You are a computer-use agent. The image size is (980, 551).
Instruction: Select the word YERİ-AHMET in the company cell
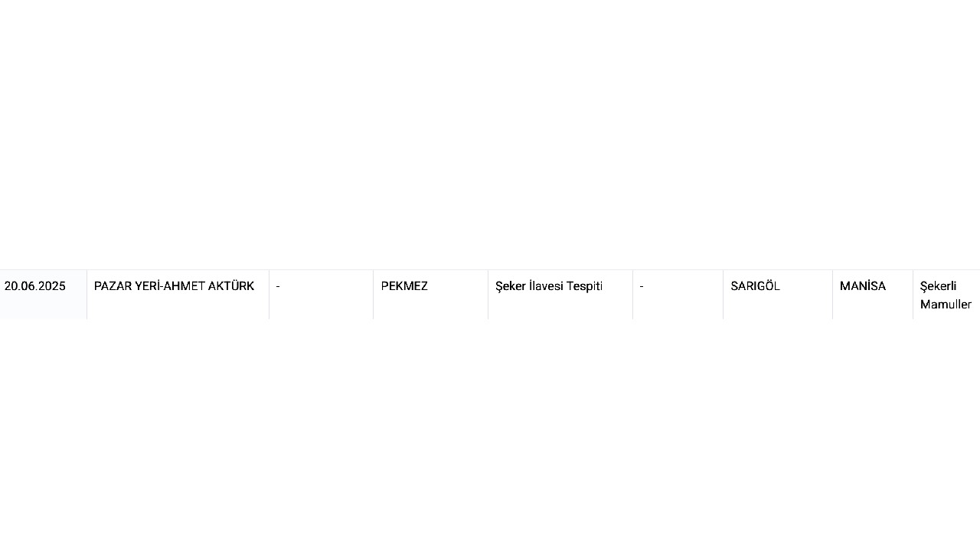pyautogui.click(x=171, y=286)
